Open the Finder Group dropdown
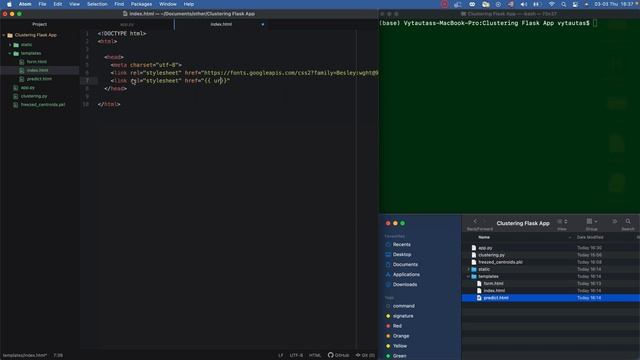This screenshot has height=360, width=640. click(591, 221)
